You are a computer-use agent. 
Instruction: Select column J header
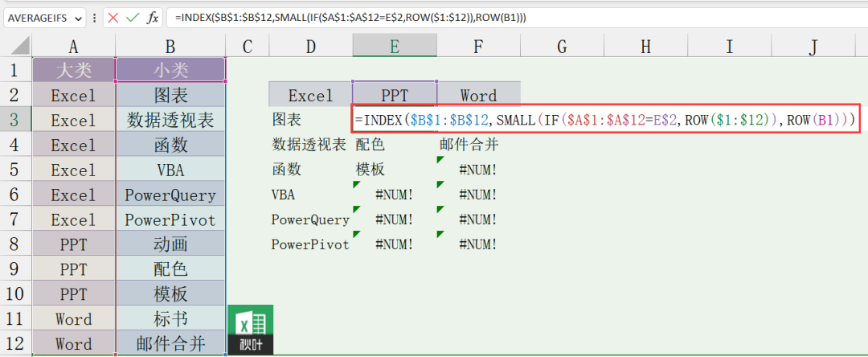[813, 46]
